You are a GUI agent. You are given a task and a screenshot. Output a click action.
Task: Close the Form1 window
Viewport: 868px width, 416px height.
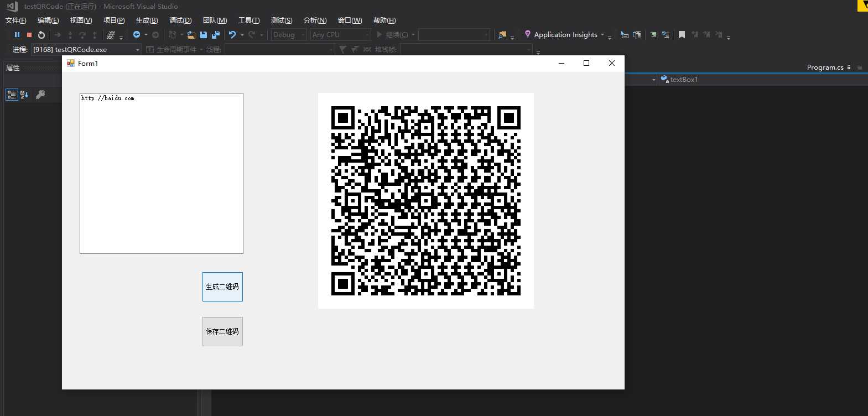612,63
